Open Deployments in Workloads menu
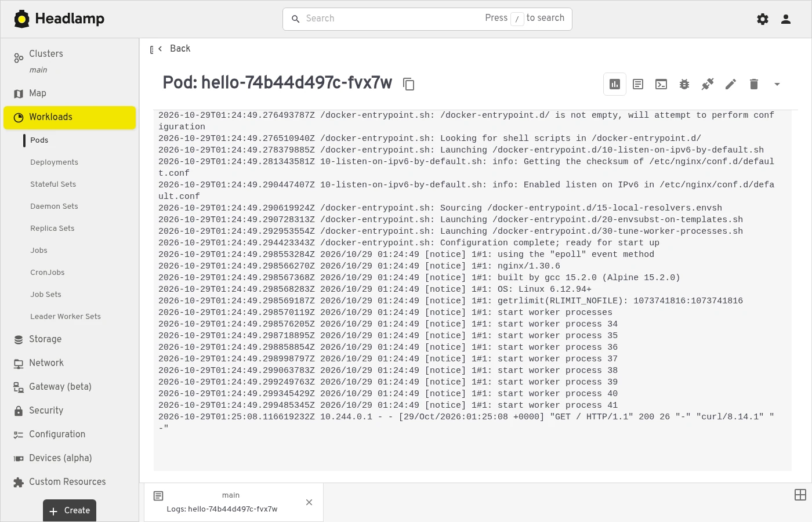812x522 pixels. pos(54,162)
